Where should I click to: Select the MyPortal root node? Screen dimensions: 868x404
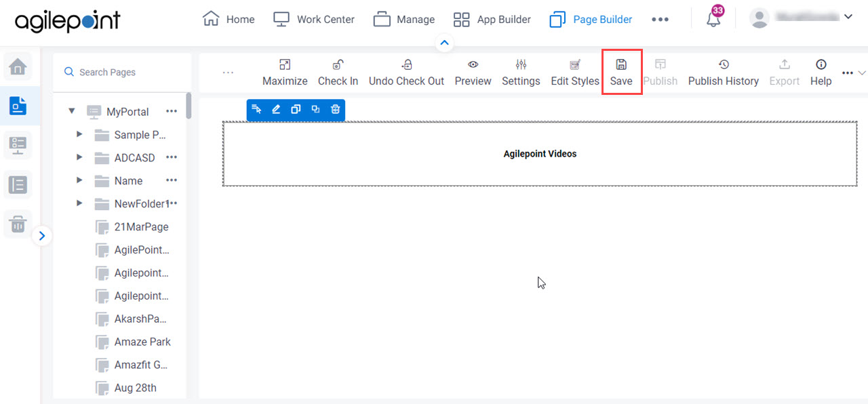127,112
